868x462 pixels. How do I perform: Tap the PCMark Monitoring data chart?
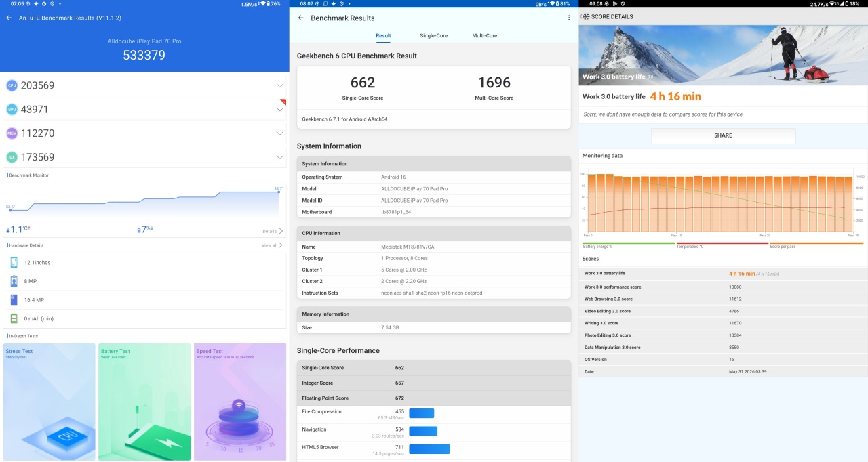(x=722, y=203)
